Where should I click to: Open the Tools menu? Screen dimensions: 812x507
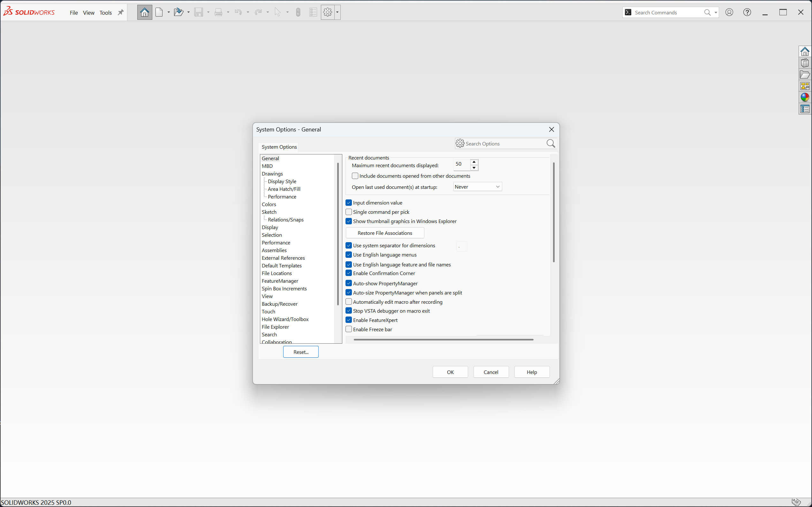105,13
